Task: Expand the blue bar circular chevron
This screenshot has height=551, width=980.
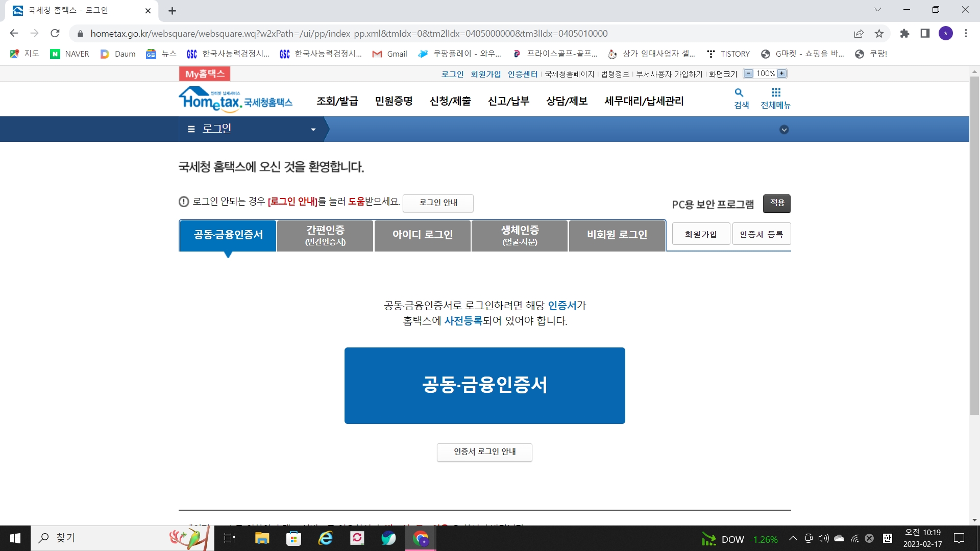Action: pyautogui.click(x=784, y=130)
